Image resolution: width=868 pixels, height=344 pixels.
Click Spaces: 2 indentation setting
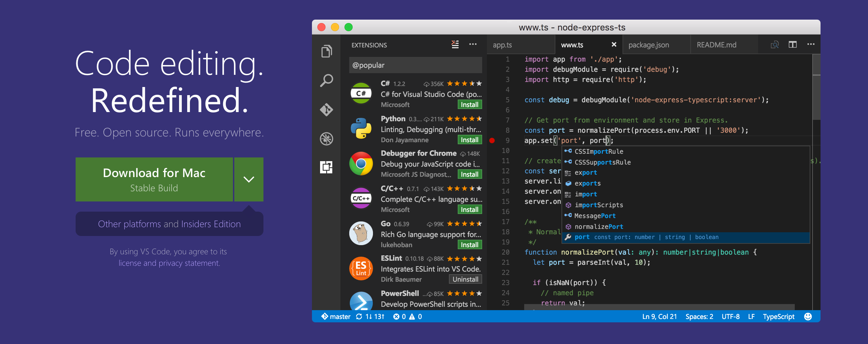coord(699,317)
